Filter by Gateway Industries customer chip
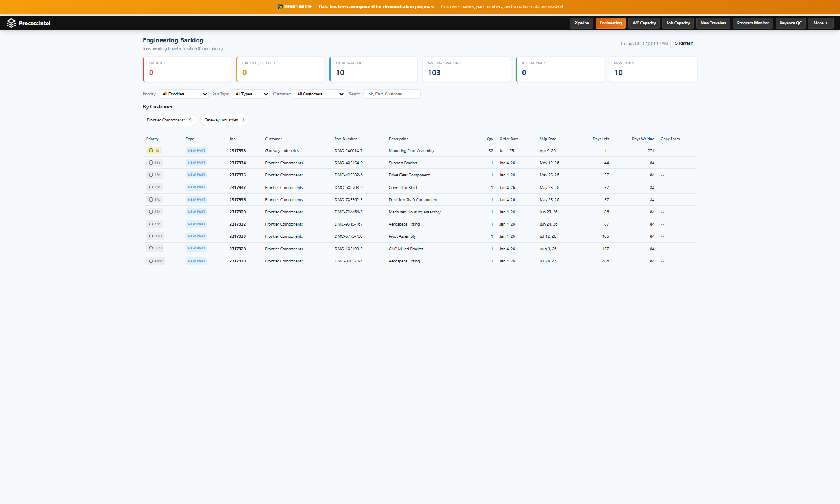 224,120
